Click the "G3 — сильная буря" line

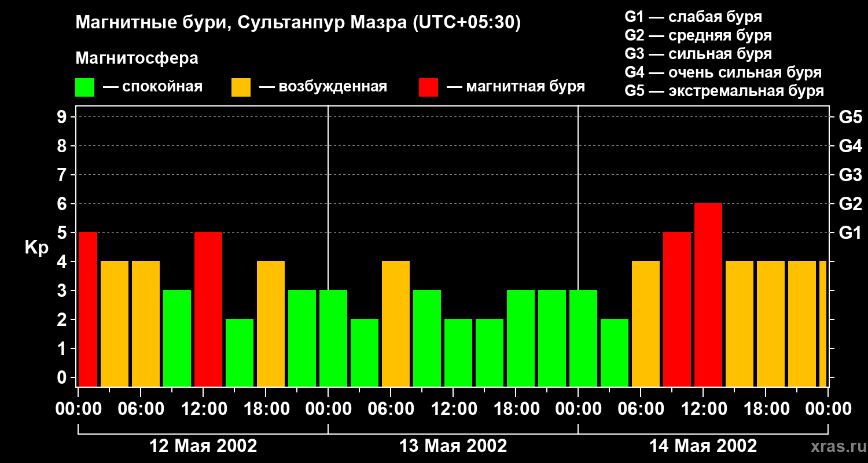698,54
